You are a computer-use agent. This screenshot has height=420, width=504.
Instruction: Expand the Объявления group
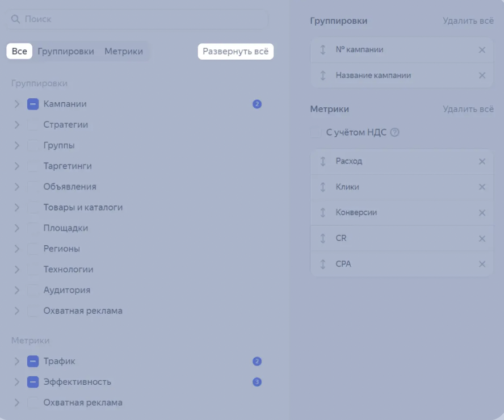[x=16, y=187]
